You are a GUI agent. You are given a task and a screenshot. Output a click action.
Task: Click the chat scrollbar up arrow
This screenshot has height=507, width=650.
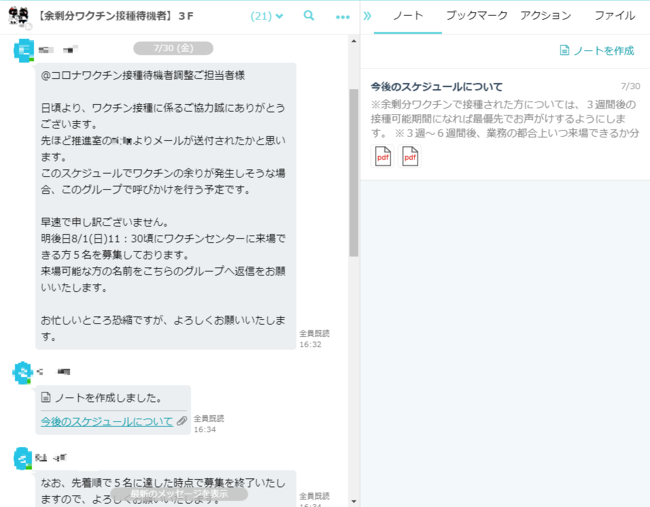tap(354, 41)
